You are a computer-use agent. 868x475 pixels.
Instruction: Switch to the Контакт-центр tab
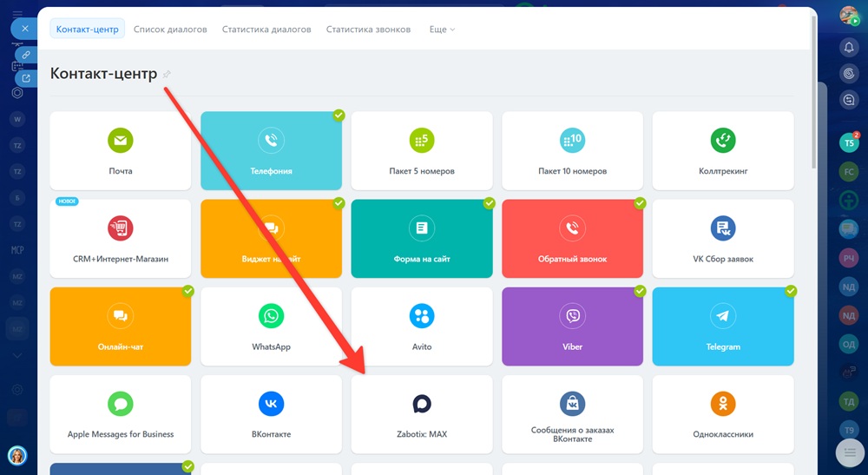(88, 29)
